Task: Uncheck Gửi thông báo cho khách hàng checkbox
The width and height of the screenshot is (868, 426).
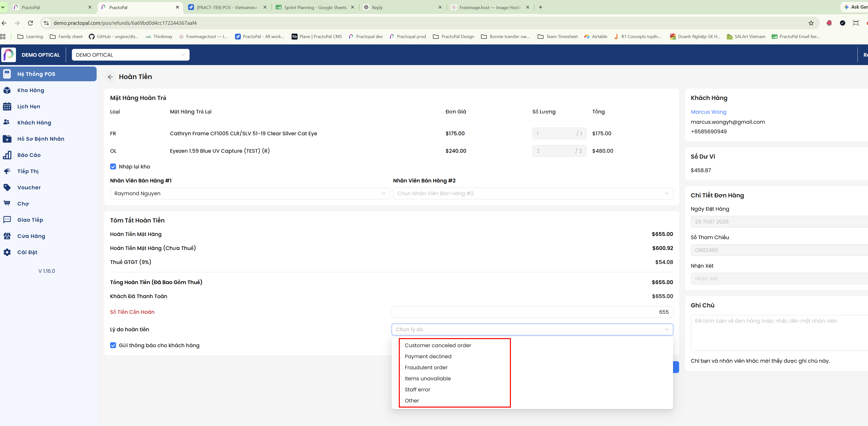Action: point(113,345)
